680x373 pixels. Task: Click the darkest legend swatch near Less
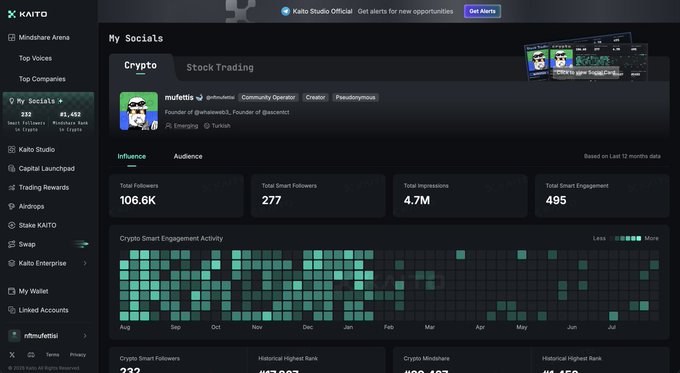[612, 239]
